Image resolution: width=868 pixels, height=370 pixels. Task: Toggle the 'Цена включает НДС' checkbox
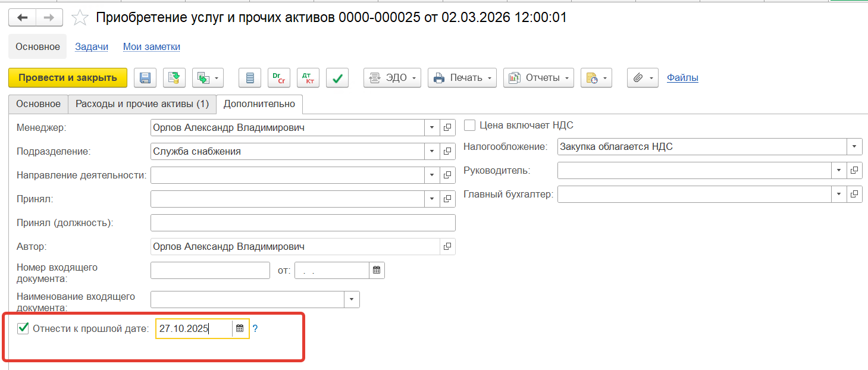[470, 126]
